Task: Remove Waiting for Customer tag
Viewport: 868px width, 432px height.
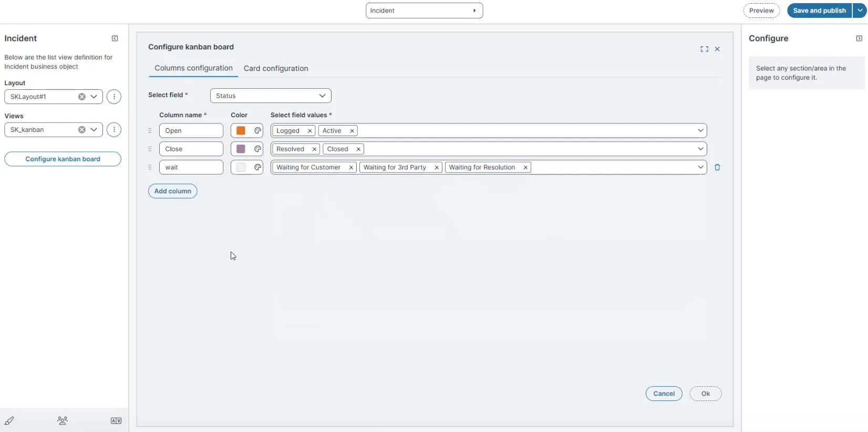Action: tap(351, 168)
